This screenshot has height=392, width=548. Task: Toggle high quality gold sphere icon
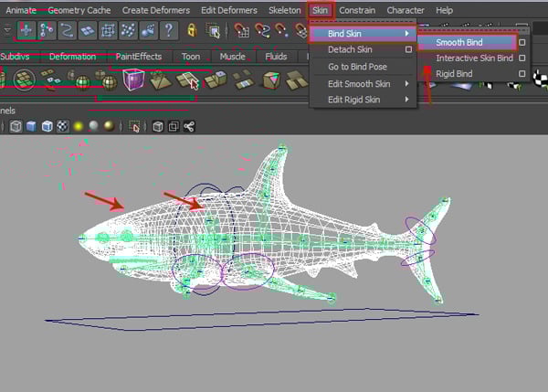109,126
